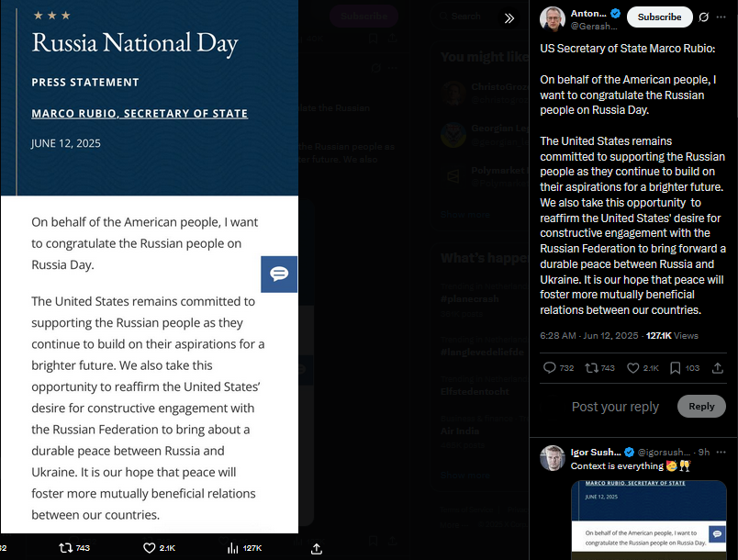Click the 9h timestamp on Igor's reply
The height and width of the screenshot is (560, 738).
pyautogui.click(x=704, y=453)
